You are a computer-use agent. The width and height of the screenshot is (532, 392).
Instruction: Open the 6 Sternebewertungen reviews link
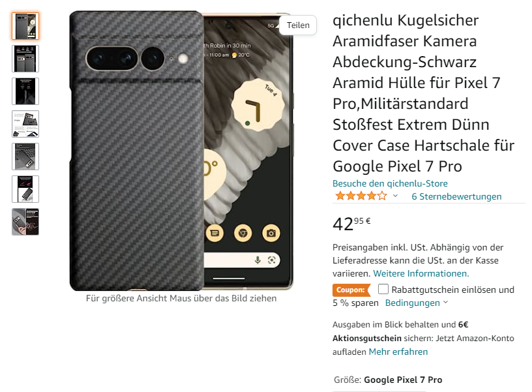click(x=456, y=196)
